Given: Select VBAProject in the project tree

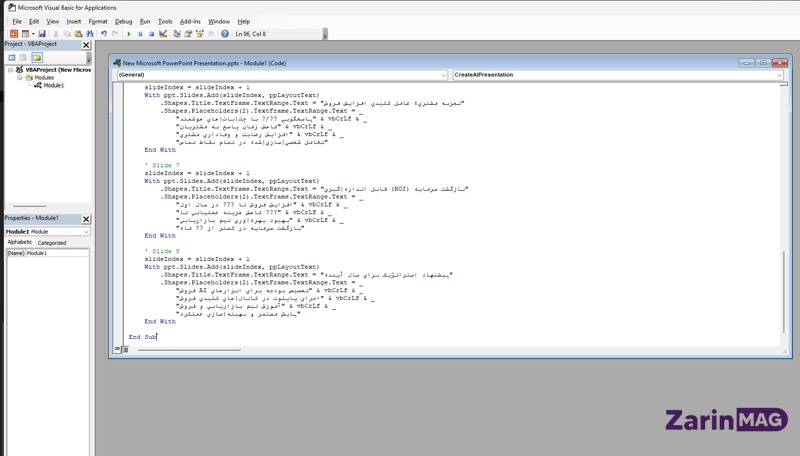Looking at the screenshot, I should coord(58,70).
